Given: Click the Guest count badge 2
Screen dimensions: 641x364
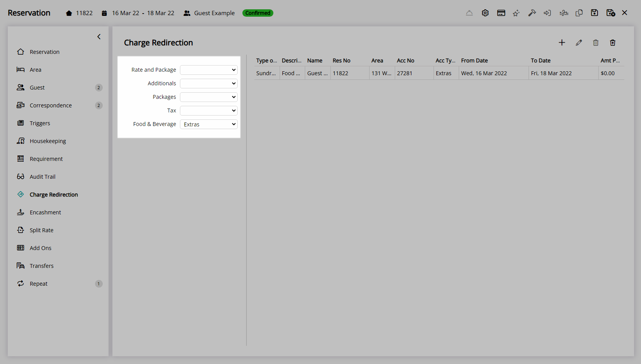Looking at the screenshot, I should [x=98, y=88].
